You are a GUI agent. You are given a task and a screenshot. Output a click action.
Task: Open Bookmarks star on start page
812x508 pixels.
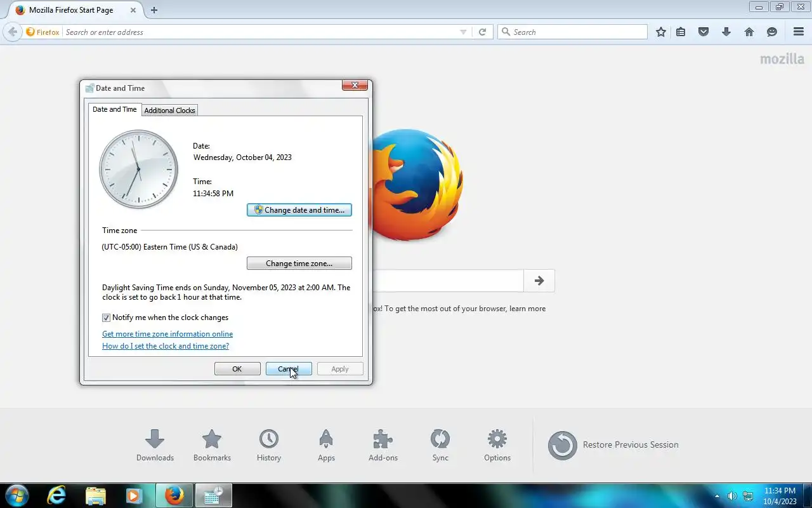[x=212, y=445]
